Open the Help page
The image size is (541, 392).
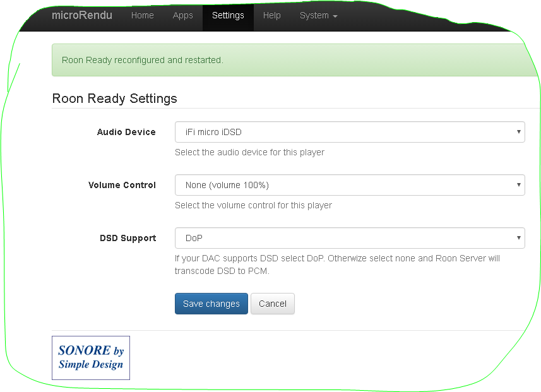[272, 16]
